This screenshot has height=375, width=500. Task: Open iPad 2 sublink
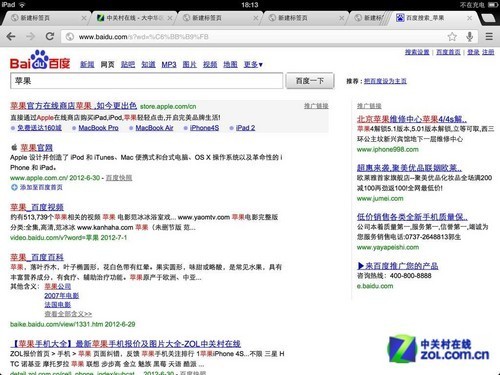245,128
